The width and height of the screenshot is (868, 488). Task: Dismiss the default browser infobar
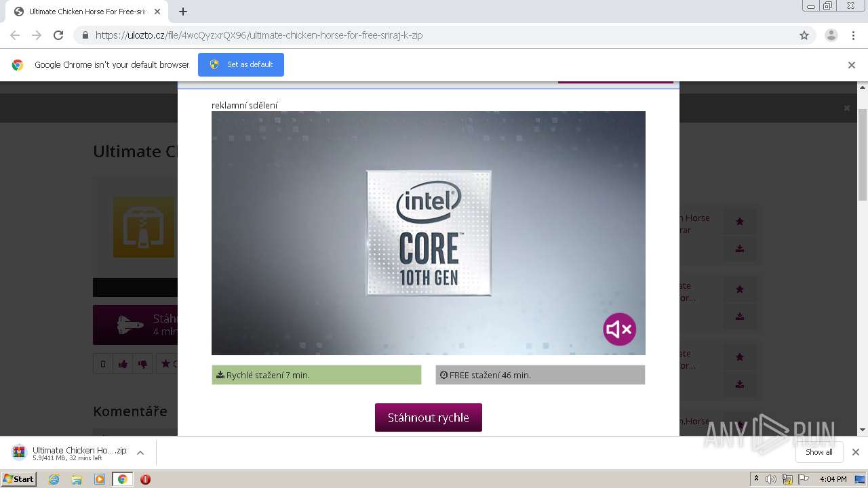852,65
